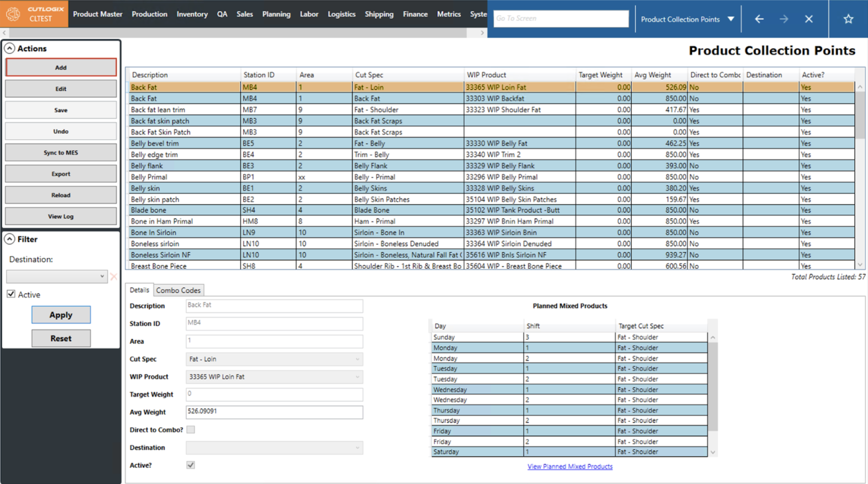868x484 pixels.
Task: Toggle the Active filter checkbox
Action: point(11,294)
